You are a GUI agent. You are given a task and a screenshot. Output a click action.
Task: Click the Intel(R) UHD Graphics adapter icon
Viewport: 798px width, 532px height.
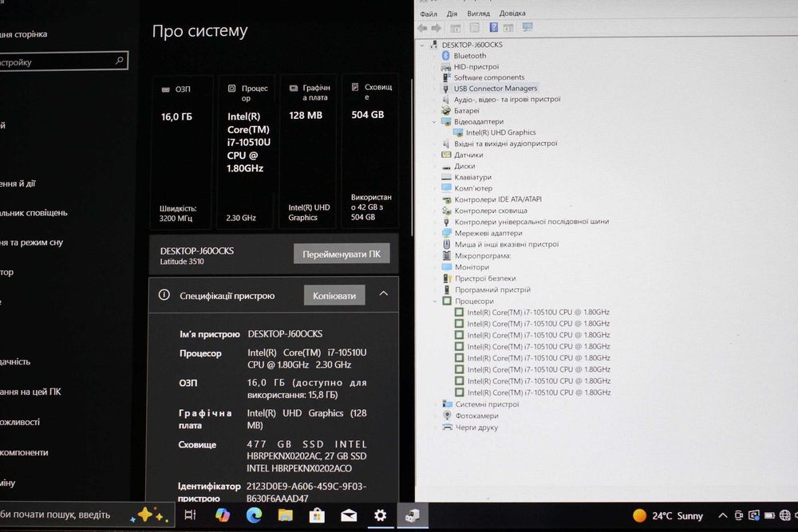tap(458, 132)
